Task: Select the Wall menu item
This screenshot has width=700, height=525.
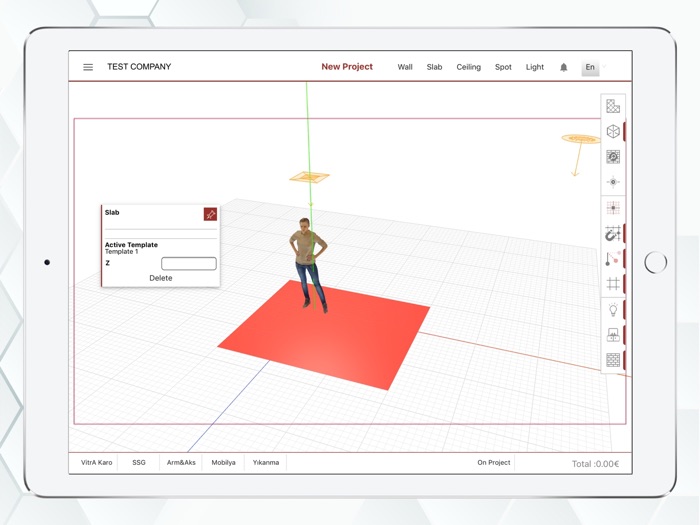Action: pos(405,67)
